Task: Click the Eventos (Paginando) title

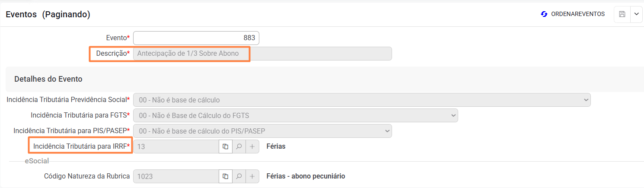Action: 48,14
